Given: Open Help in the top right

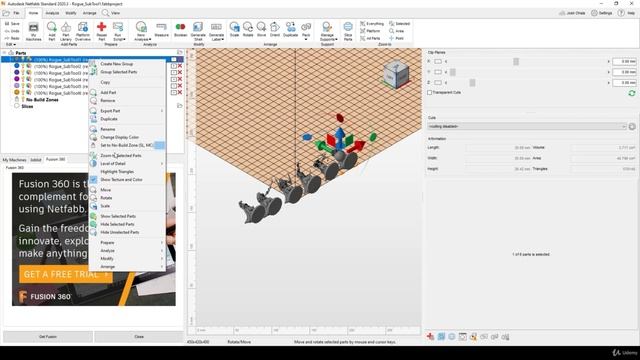Looking at the screenshot, I should coord(627,13).
